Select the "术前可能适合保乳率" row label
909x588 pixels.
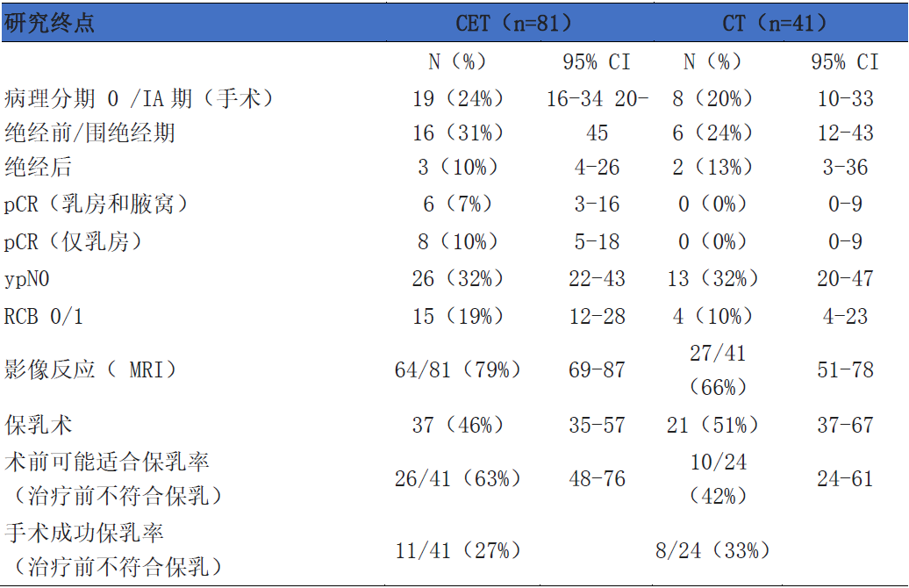pyautogui.click(x=107, y=461)
